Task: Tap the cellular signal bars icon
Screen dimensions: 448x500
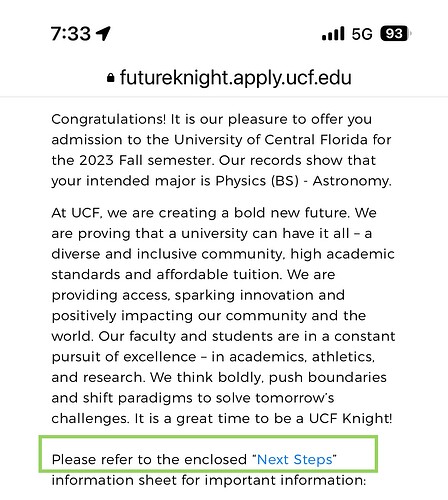Action: coord(333,34)
